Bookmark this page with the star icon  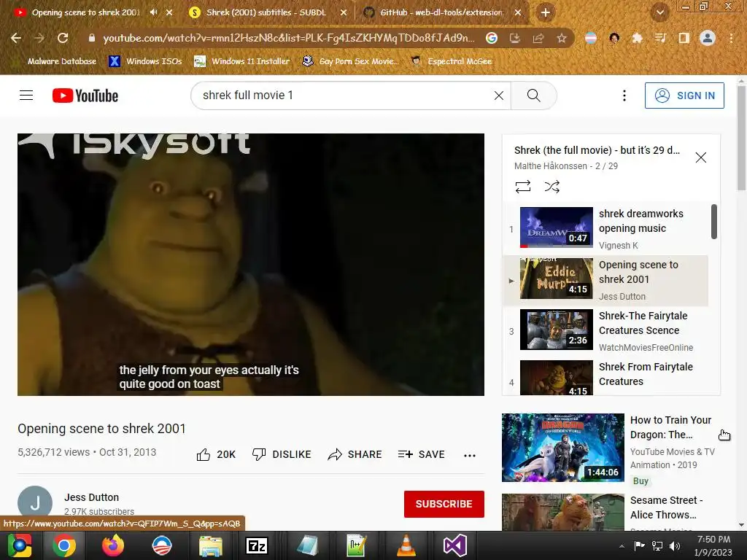pos(562,38)
